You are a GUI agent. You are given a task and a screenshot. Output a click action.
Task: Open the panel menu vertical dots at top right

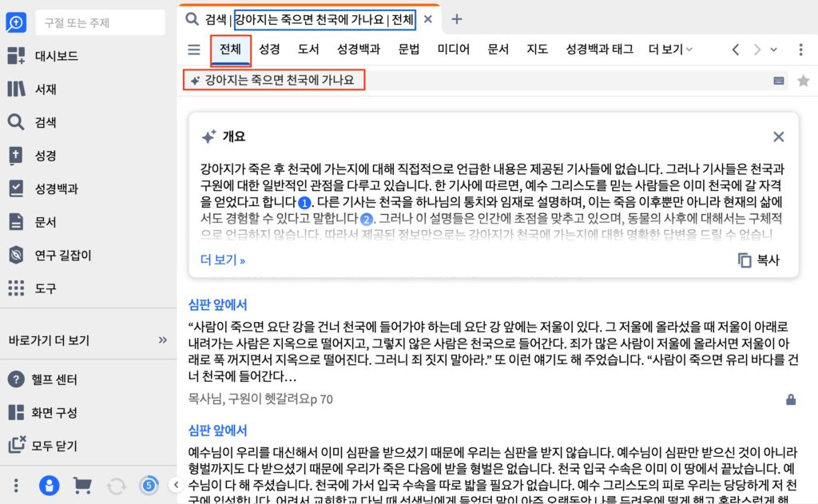click(x=800, y=50)
